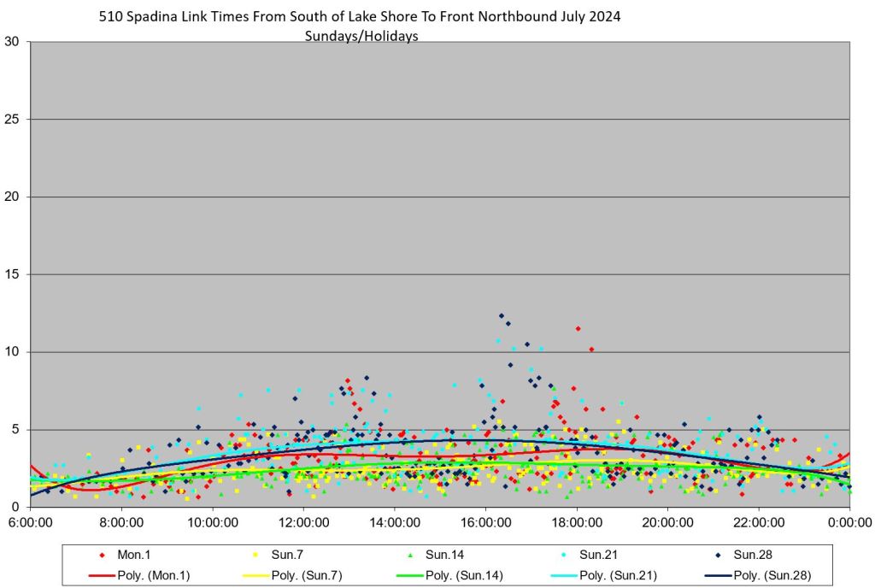Select the red data point near 10 after 18:00
Image resolution: width=875 pixels, height=588 pixels.
[591, 349]
